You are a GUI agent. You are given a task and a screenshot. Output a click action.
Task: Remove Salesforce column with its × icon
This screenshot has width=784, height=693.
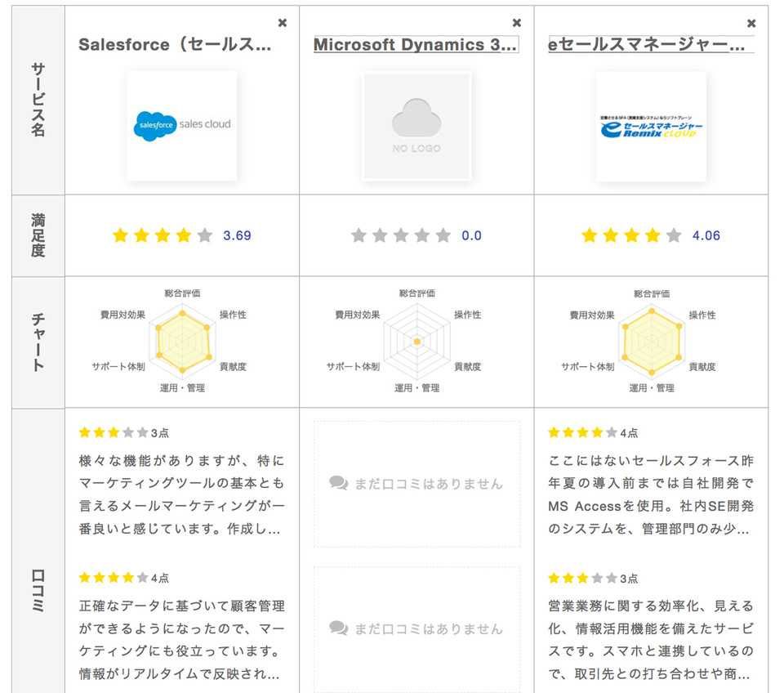point(283,23)
